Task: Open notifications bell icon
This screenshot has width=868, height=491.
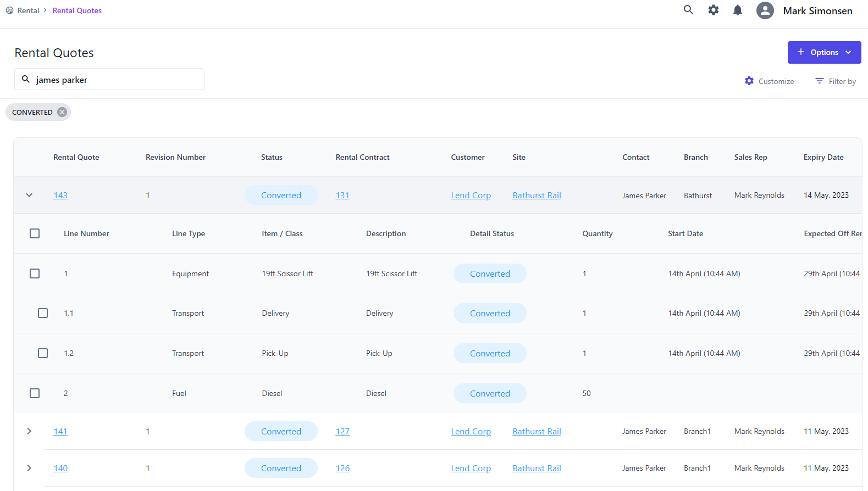Action: [x=738, y=10]
